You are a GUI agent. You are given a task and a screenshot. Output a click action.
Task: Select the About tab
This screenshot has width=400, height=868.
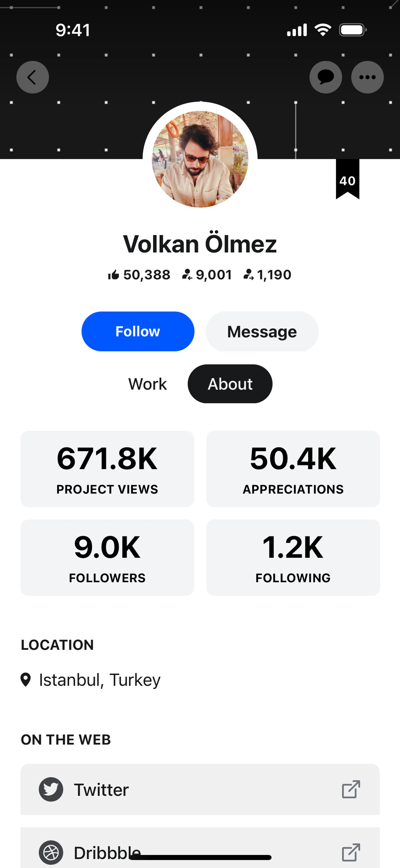(230, 384)
